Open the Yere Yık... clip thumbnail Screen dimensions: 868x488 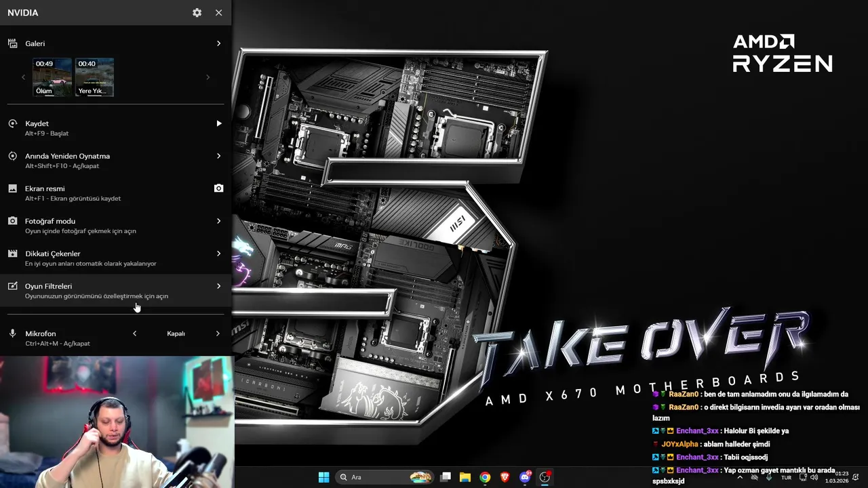pyautogui.click(x=94, y=77)
